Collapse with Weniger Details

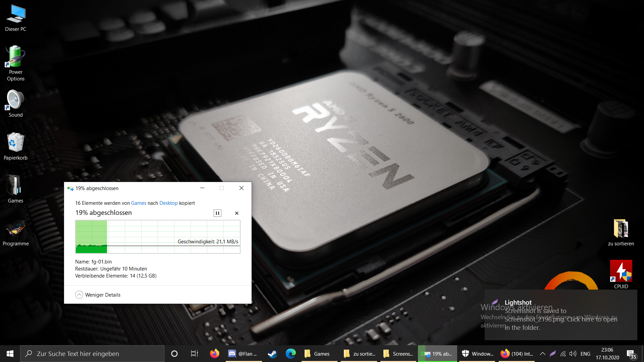[98, 295]
